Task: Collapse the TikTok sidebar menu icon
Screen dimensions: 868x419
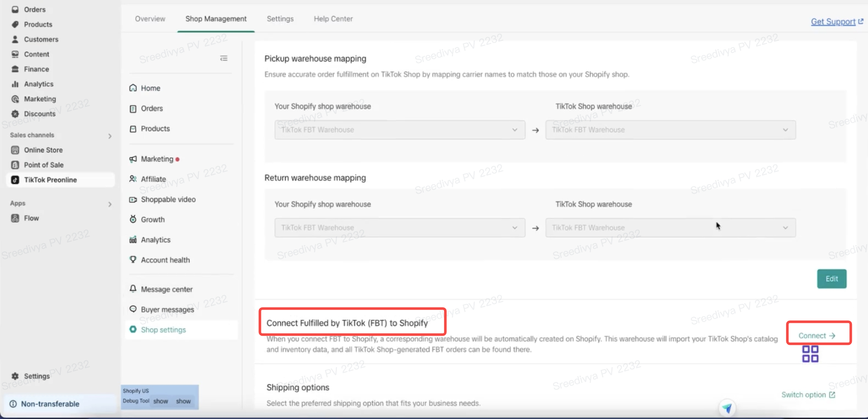Action: [224, 58]
